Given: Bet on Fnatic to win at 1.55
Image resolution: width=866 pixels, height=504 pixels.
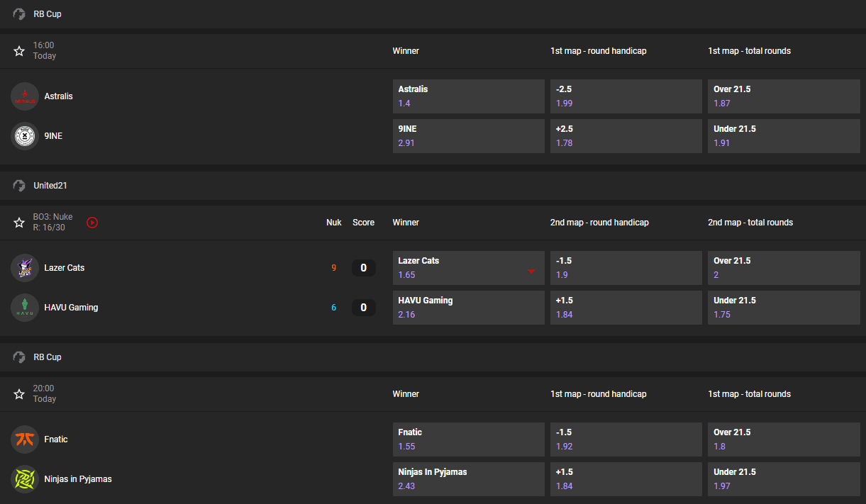Looking at the screenshot, I should tap(469, 439).
